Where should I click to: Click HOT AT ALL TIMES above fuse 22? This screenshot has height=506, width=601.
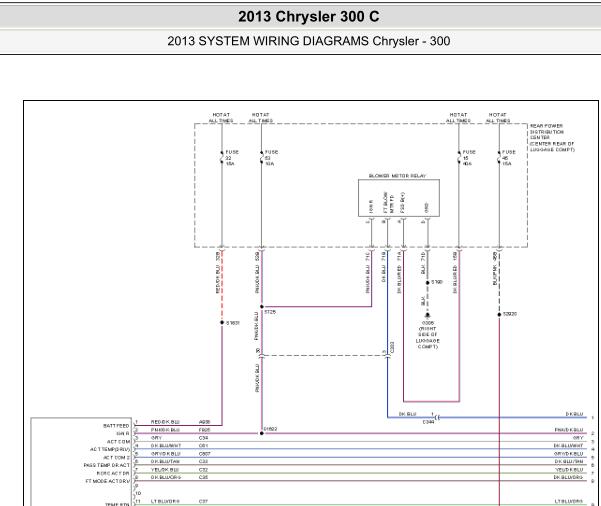(x=221, y=118)
